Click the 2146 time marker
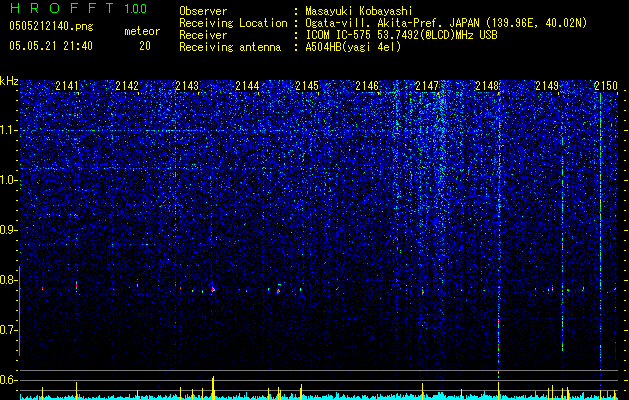Screen dimensions: 629x400 [x=367, y=85]
